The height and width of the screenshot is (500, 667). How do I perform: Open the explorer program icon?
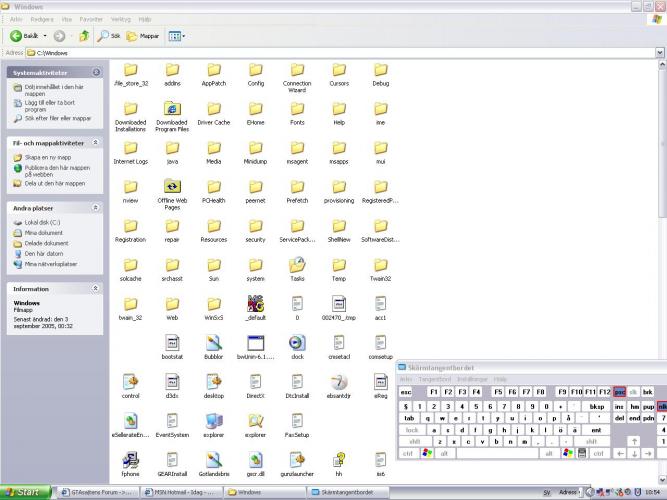(x=213, y=420)
